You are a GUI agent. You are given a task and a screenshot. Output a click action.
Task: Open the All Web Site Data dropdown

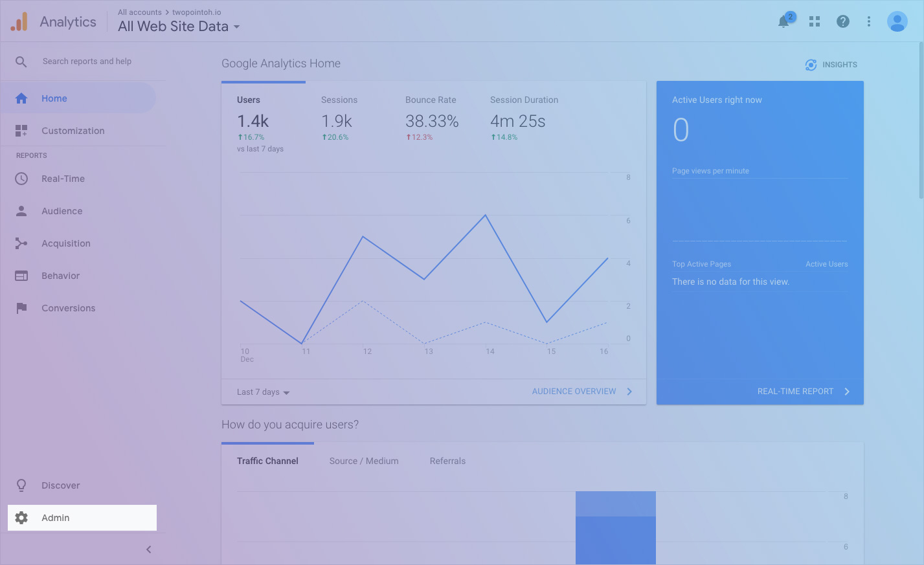[x=179, y=27]
